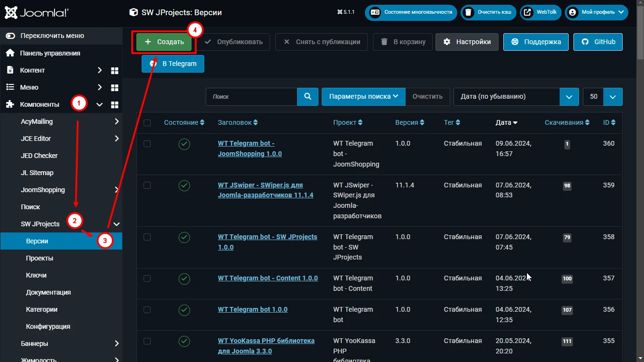Click the Создать button
The width and height of the screenshot is (644, 362).
pos(164,42)
